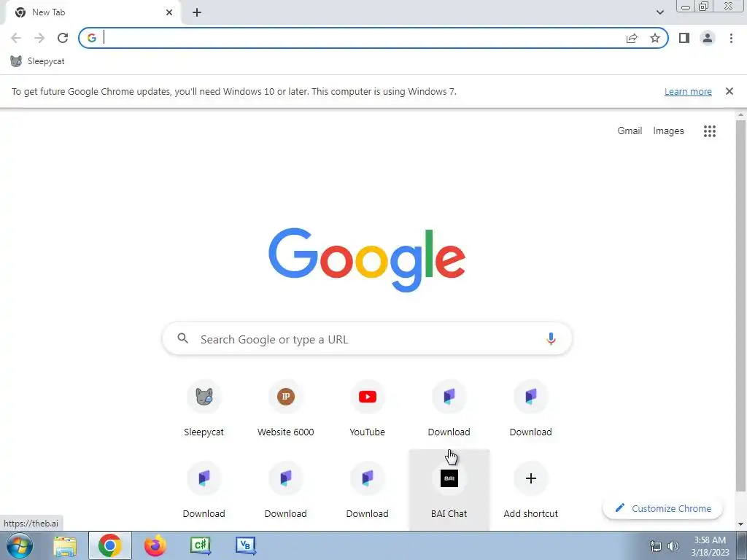Select the New Tab tab
This screenshot has height=560, width=747.
click(93, 12)
